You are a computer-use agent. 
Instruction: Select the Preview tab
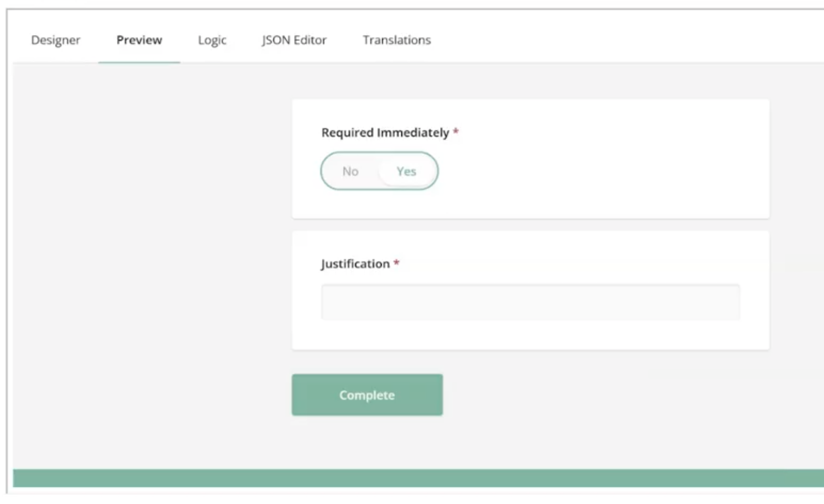[x=139, y=40]
